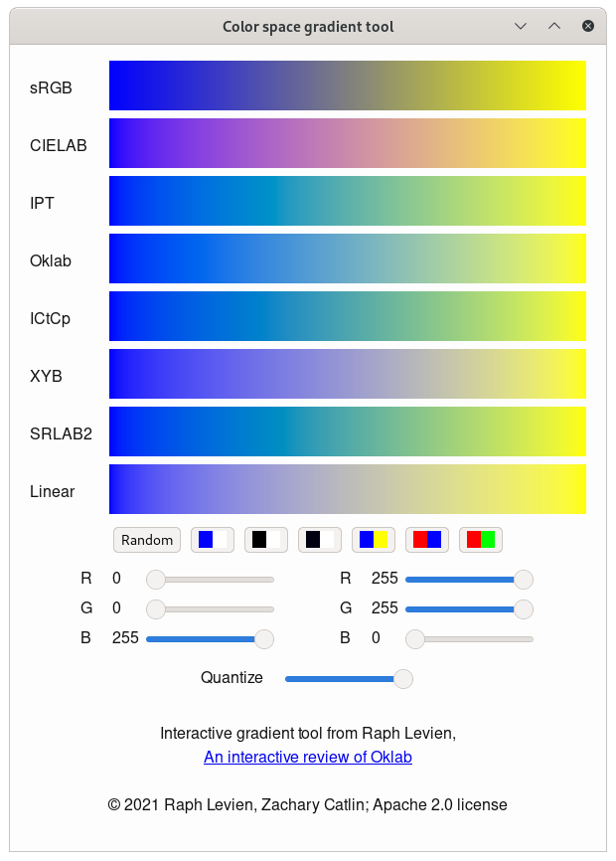Choose the white-to-black gradient preset
616x861 pixels.
point(318,540)
